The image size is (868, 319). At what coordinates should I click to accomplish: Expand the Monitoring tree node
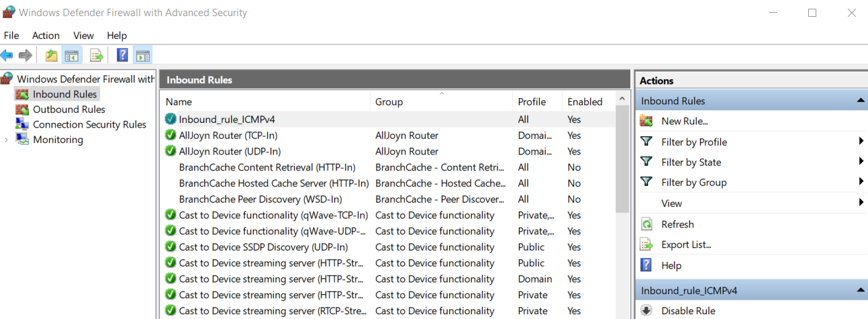coord(7,140)
